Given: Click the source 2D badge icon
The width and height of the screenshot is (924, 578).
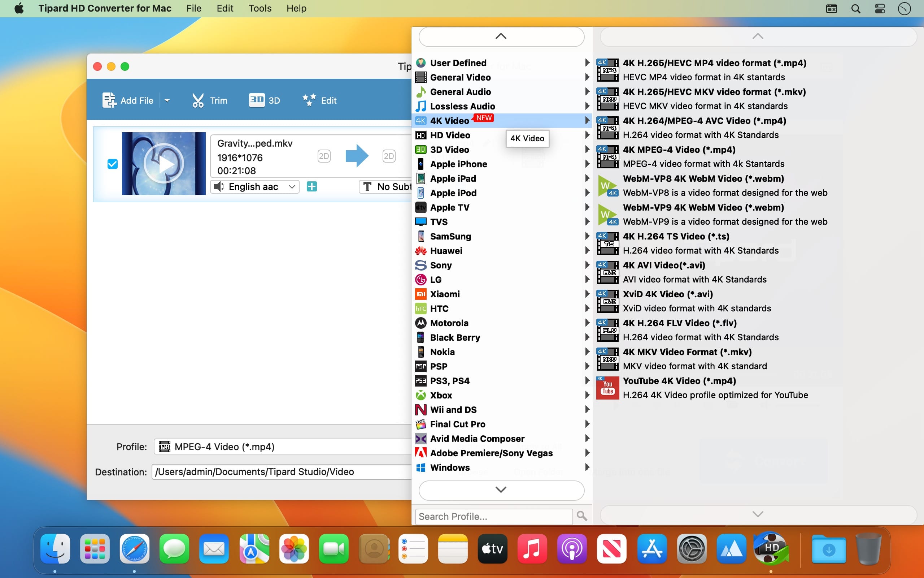Looking at the screenshot, I should pyautogui.click(x=324, y=156).
